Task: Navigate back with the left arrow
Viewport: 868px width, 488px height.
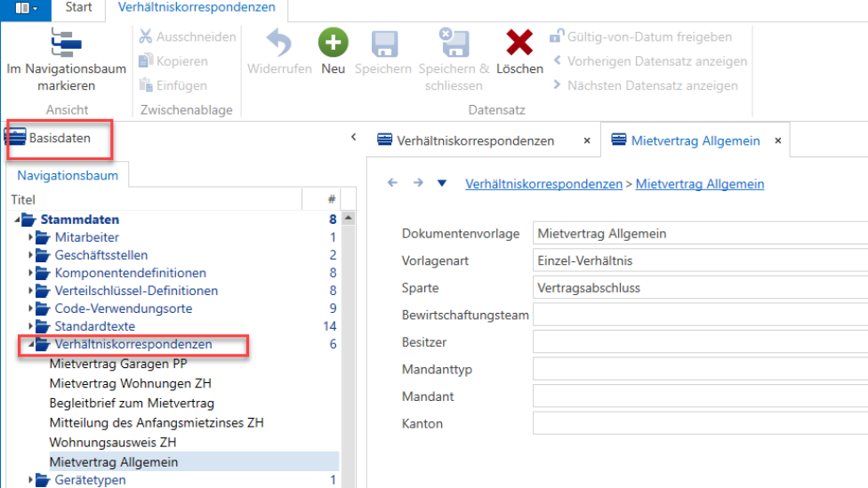Action: click(392, 182)
